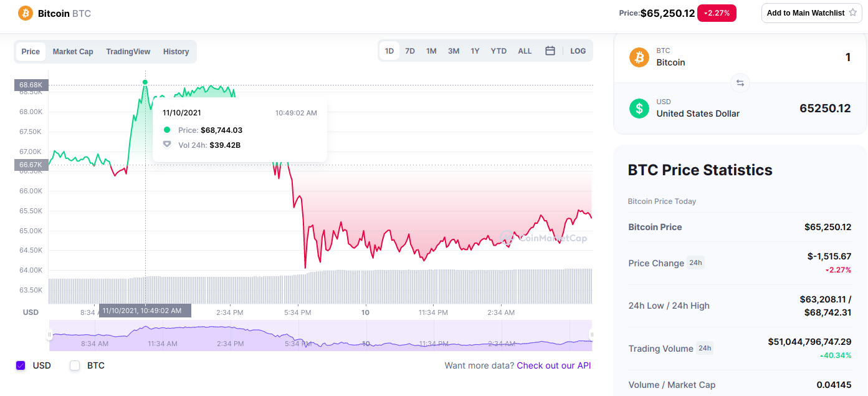868x396 pixels.
Task: Open the History tab
Action: 176,52
